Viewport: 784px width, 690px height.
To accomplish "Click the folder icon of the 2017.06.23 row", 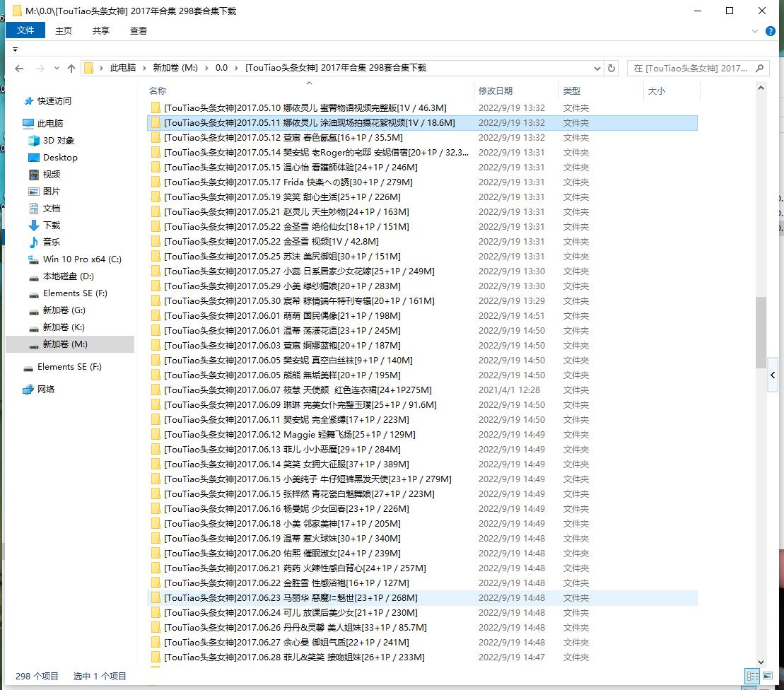I will pyautogui.click(x=156, y=598).
